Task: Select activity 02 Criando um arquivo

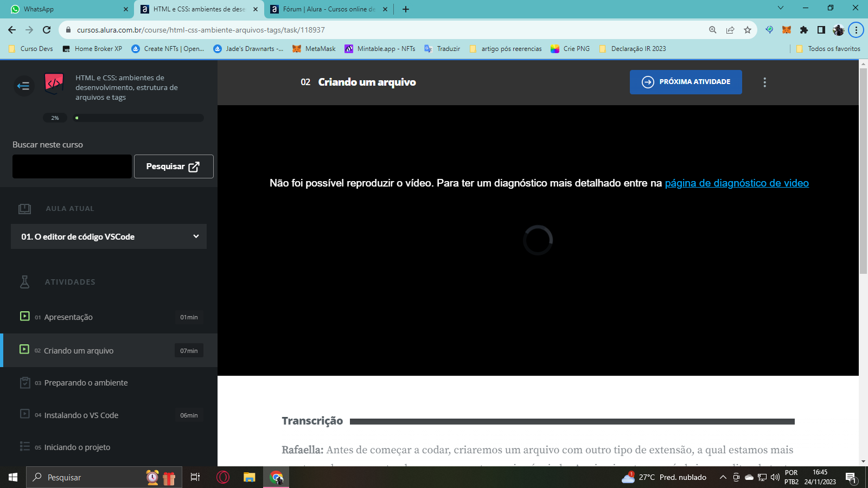Action: [x=108, y=350]
